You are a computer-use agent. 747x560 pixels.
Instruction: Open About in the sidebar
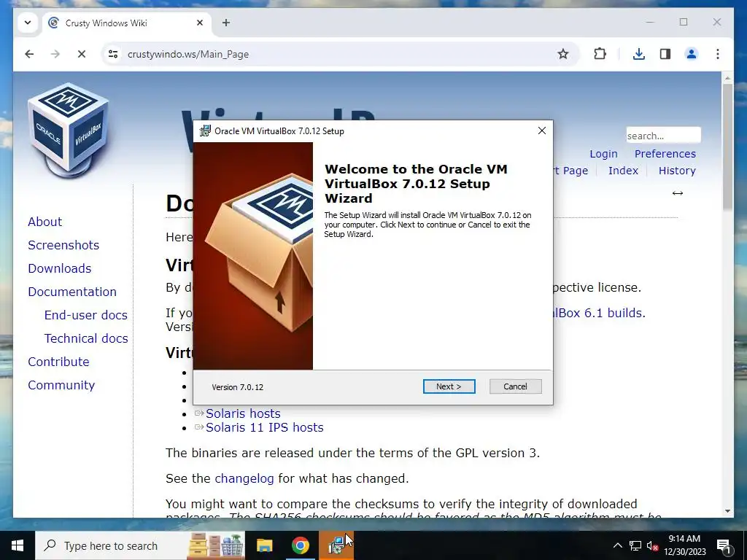coord(44,222)
